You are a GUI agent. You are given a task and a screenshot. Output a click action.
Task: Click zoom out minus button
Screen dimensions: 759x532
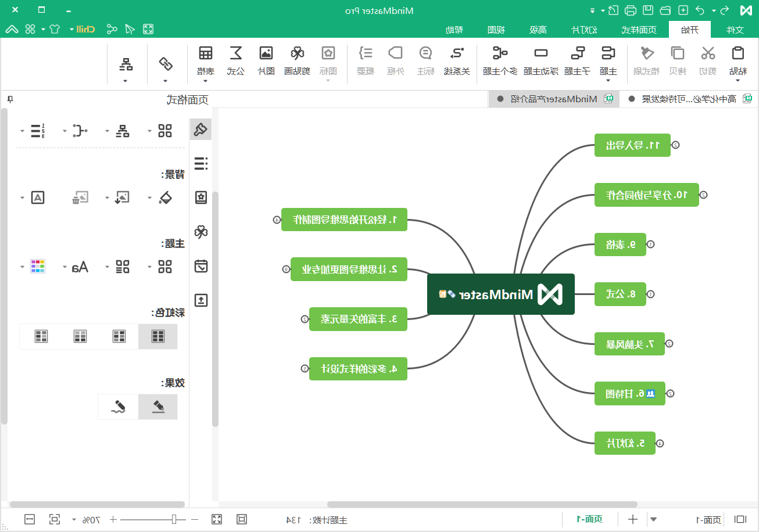pos(195,519)
